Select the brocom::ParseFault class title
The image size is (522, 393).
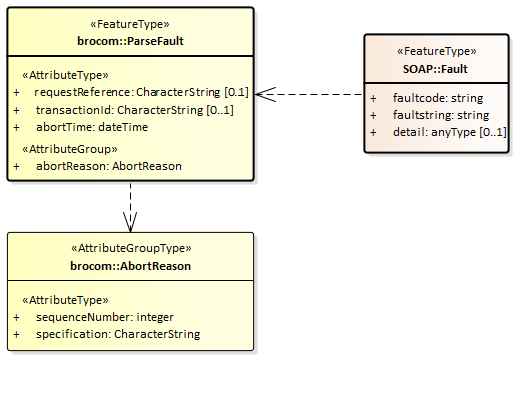click(130, 41)
